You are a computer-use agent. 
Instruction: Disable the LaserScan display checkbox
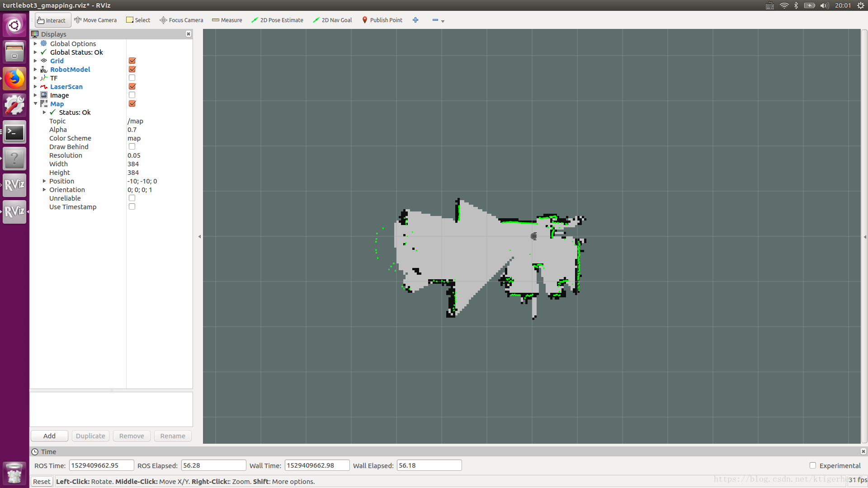click(132, 87)
